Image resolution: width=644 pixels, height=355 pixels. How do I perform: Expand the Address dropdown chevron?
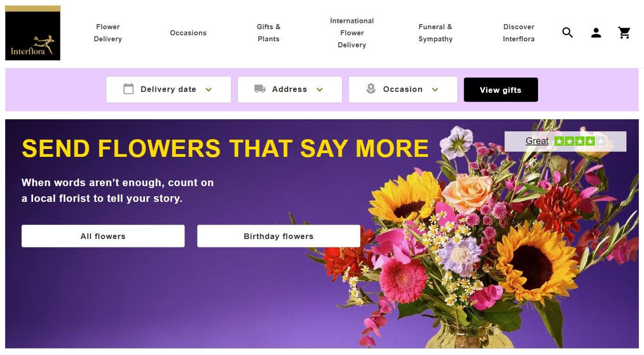pos(320,90)
